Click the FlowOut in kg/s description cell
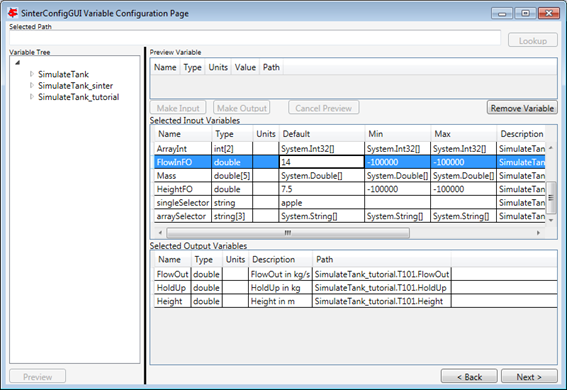Image resolution: width=567 pixels, height=390 pixels. pos(280,274)
